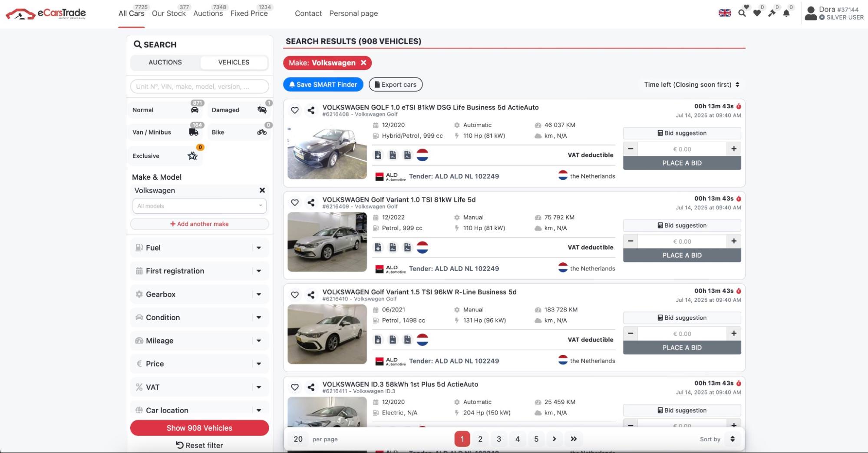Share the ID.3 58kWh listing

pyautogui.click(x=311, y=387)
